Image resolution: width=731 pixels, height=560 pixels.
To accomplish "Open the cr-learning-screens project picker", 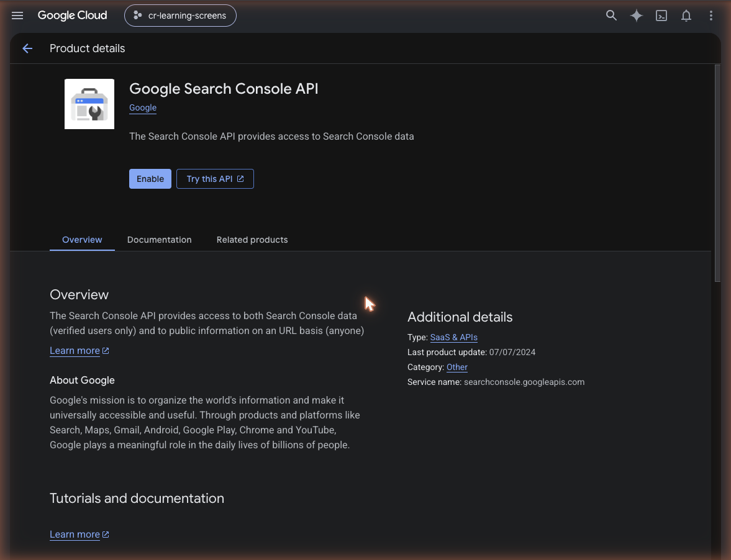I will [180, 16].
